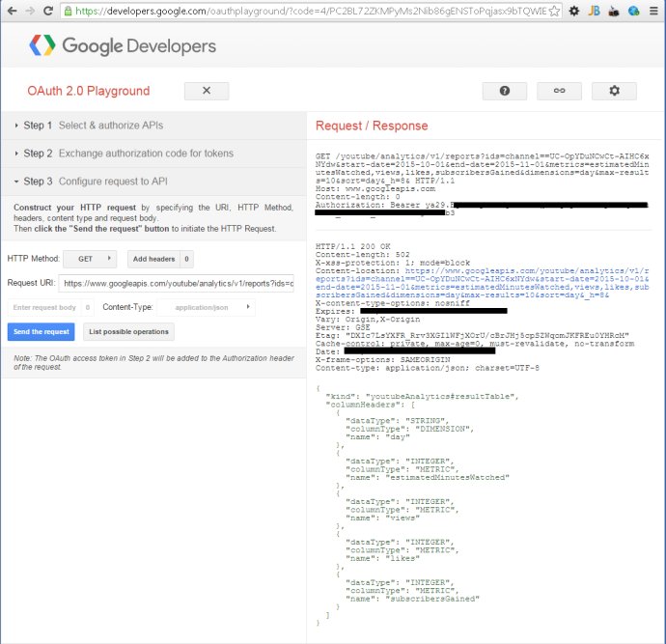Click the JB extension icon
Viewport: 666px width, 644px height.
click(594, 11)
